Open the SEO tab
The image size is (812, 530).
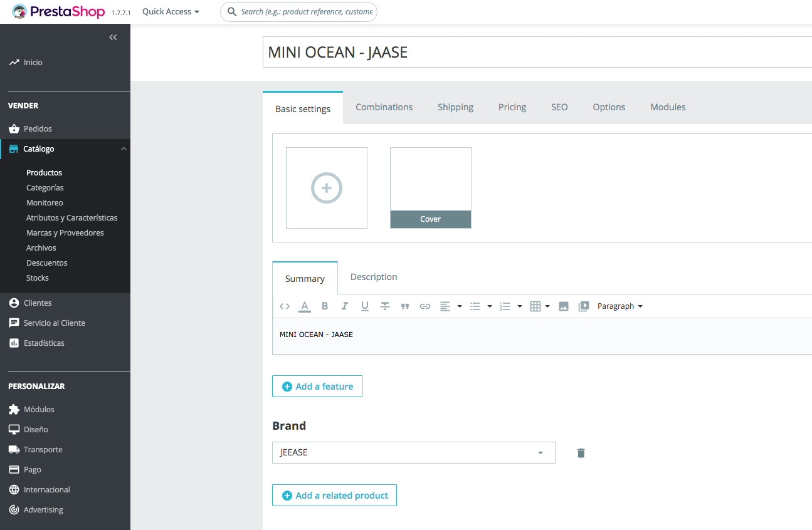point(559,107)
